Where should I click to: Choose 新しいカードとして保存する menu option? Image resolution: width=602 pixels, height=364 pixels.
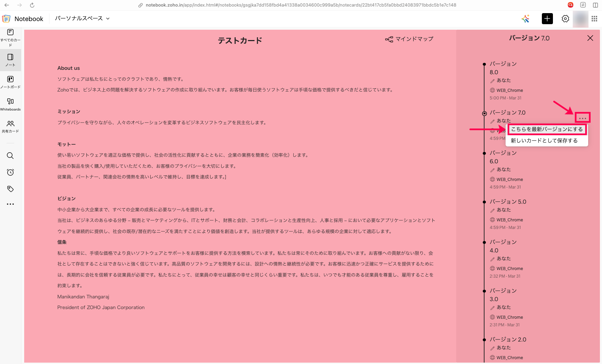[544, 141]
